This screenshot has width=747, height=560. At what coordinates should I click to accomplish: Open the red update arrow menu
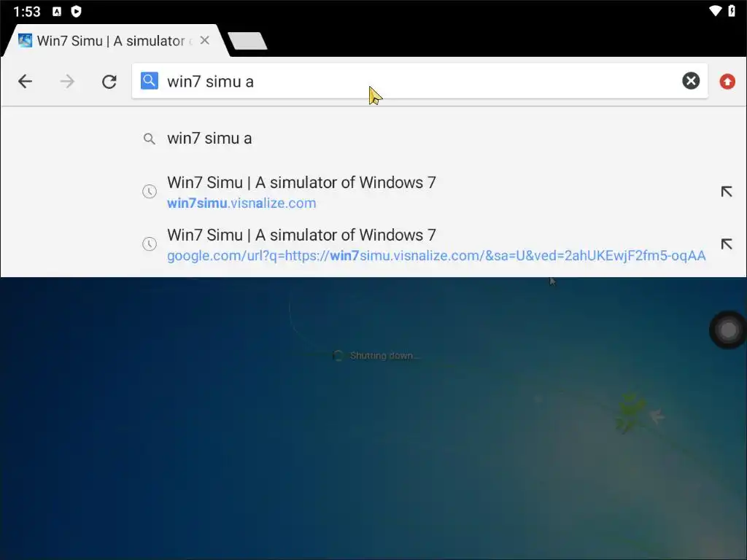(727, 82)
